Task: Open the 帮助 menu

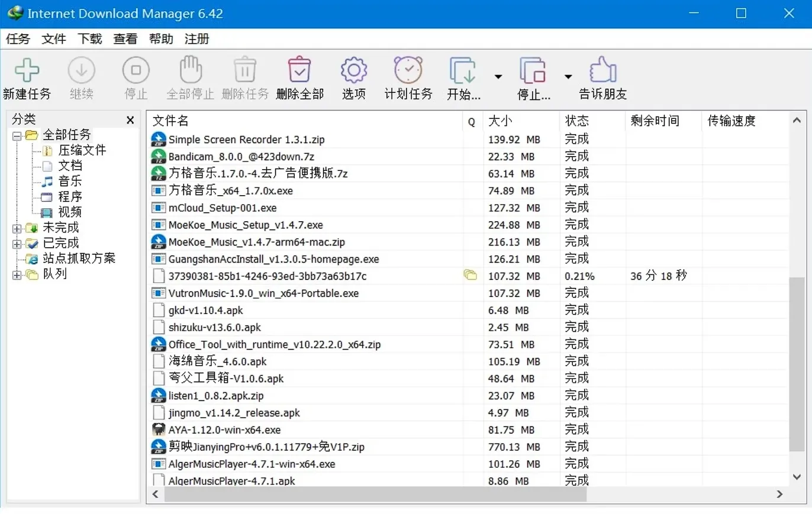Action: tap(161, 39)
